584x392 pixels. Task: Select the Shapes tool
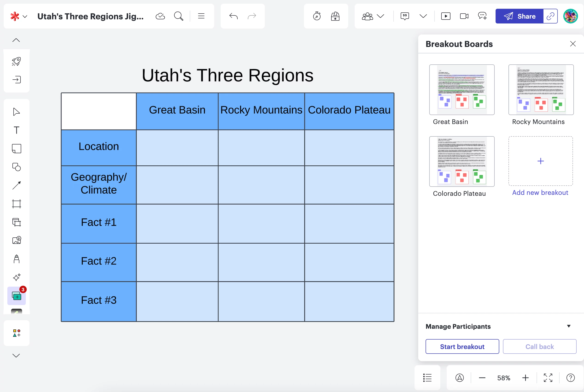17,167
